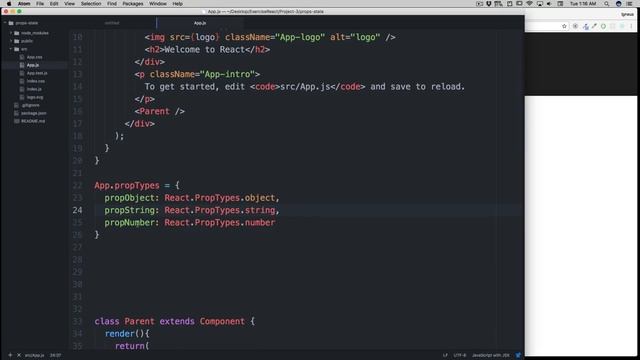Change JavaScript with JSX grammar selector
Viewport: 640px width, 360px height.
point(491,356)
